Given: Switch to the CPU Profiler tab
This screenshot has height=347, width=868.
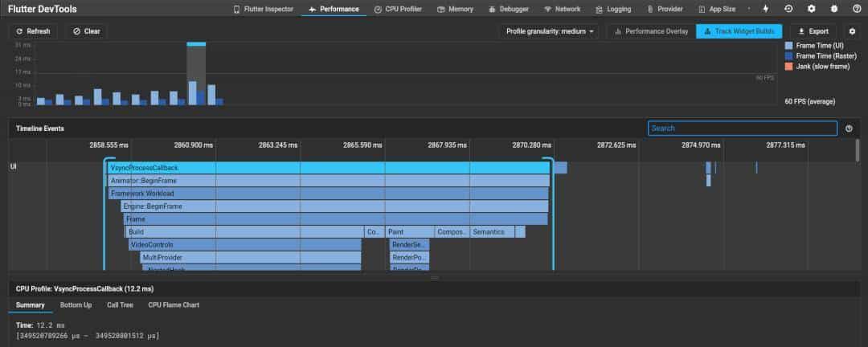Looking at the screenshot, I should pos(398,10).
